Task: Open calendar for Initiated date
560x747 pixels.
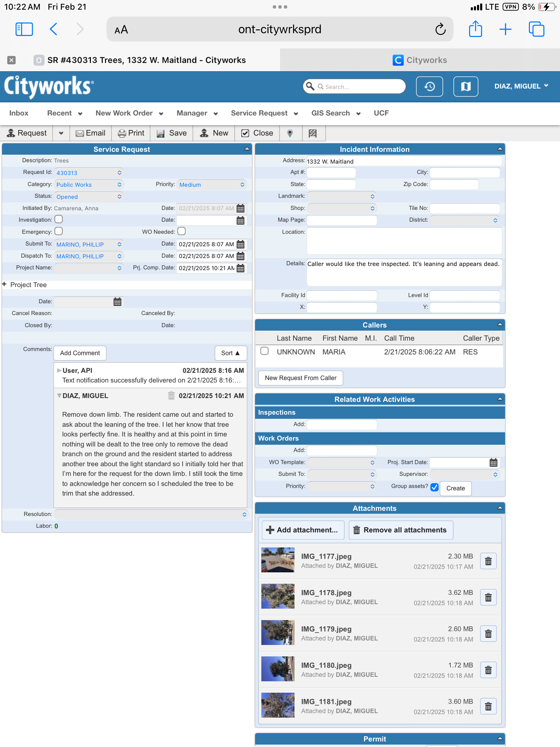Action: tap(241, 208)
